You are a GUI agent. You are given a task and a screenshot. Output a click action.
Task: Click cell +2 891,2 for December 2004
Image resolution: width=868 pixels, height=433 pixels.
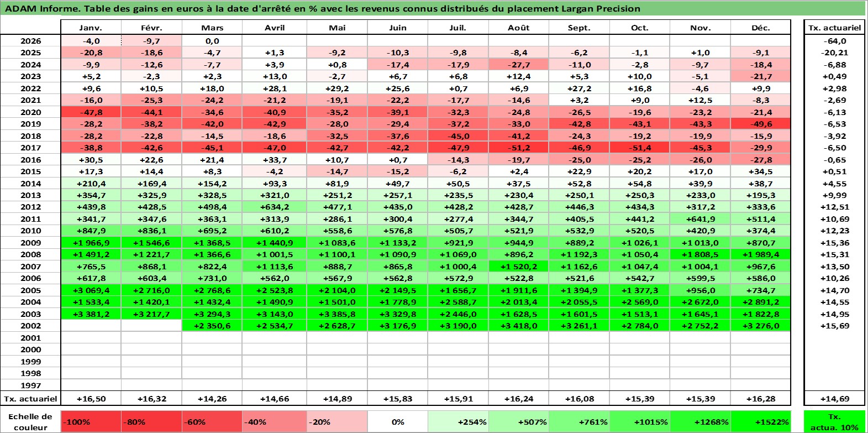pyautogui.click(x=761, y=302)
